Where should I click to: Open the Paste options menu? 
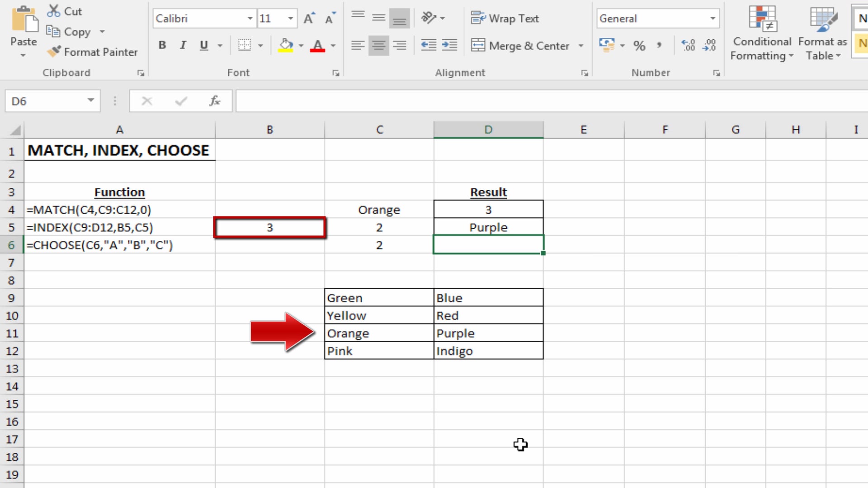[x=23, y=55]
